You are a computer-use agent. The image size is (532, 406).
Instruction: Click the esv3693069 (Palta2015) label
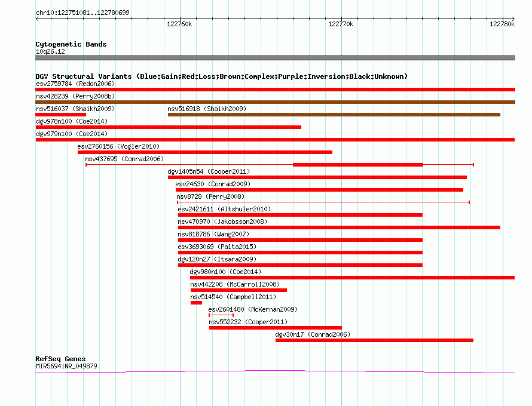(x=217, y=247)
